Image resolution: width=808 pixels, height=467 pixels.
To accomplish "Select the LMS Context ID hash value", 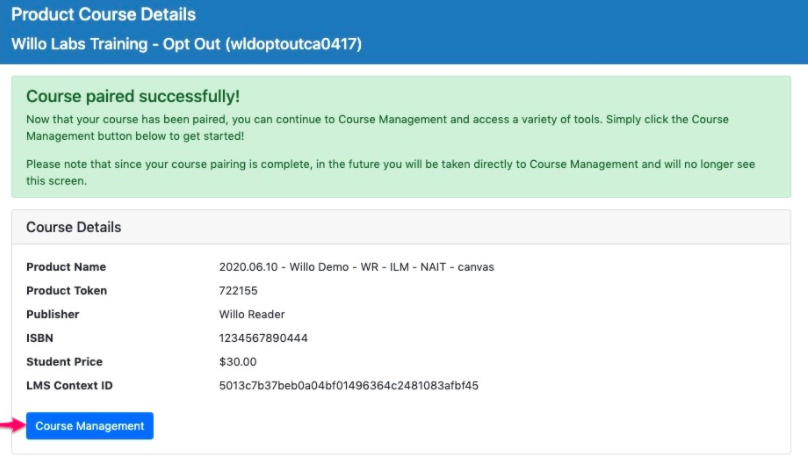I will 349,386.
